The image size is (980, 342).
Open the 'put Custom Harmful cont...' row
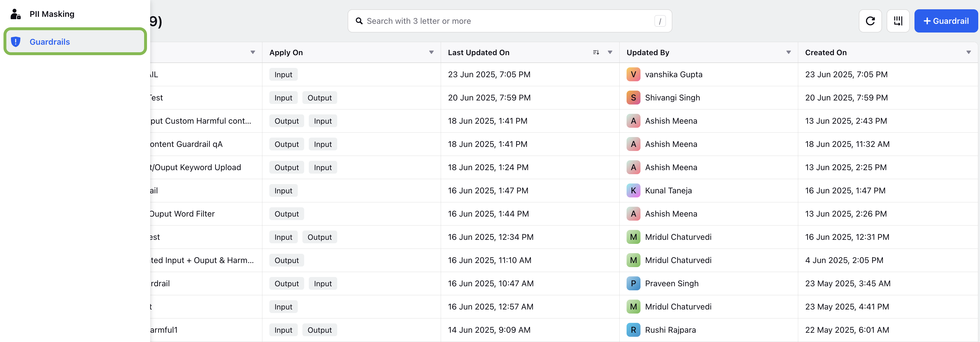201,121
